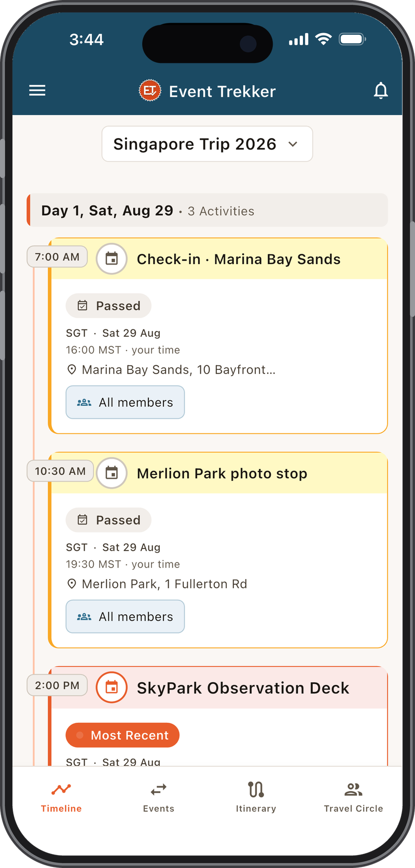
Task: Tap Merlion Park, 1 Fullerton Rd address
Action: (x=164, y=584)
